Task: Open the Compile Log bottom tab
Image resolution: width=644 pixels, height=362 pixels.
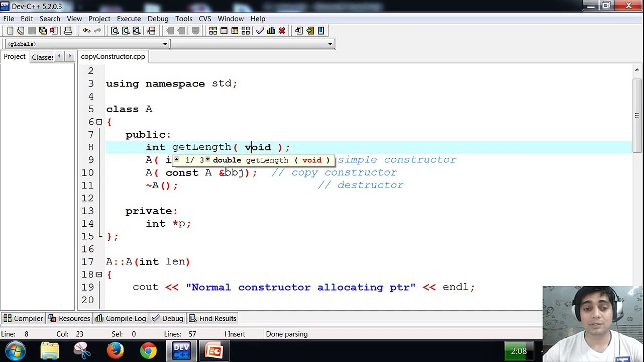Action: (x=121, y=318)
